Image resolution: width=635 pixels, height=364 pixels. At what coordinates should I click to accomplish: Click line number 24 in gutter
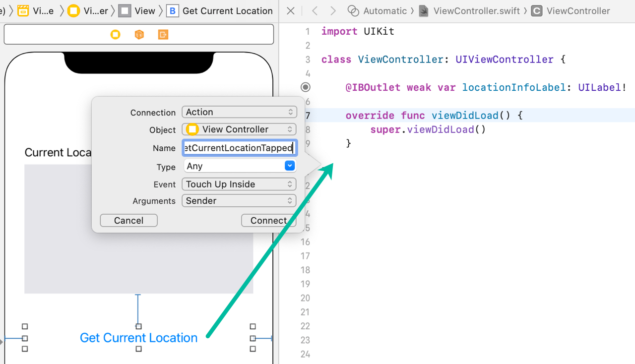coord(305,354)
